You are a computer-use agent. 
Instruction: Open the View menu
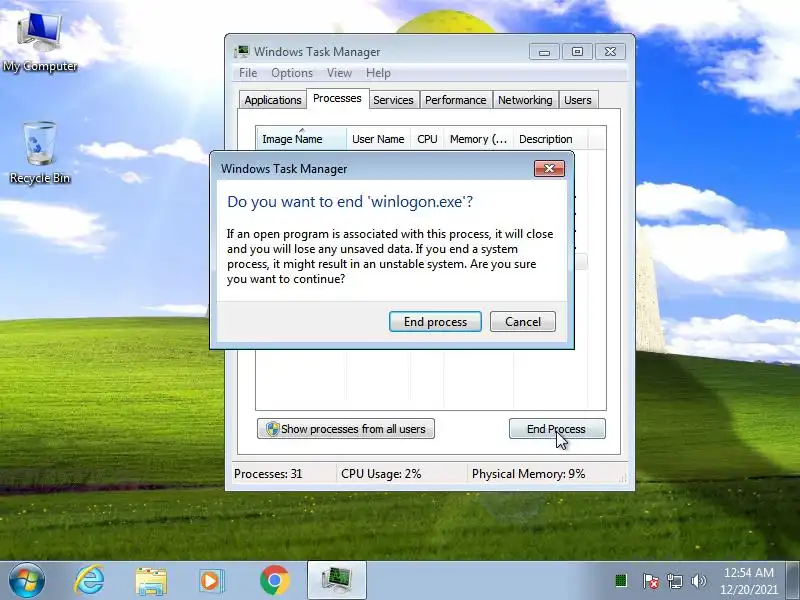pos(339,73)
